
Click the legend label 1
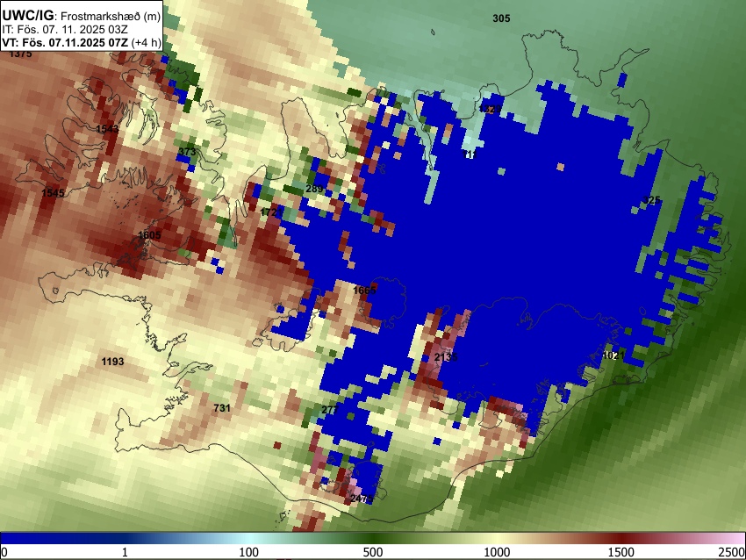[125, 552]
